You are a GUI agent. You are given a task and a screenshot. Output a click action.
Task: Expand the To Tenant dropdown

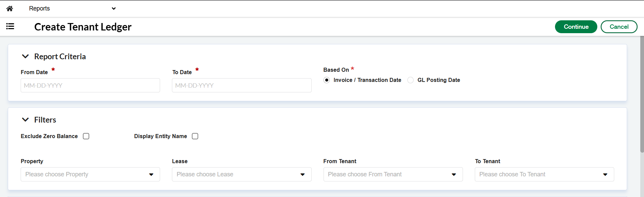coord(544,174)
